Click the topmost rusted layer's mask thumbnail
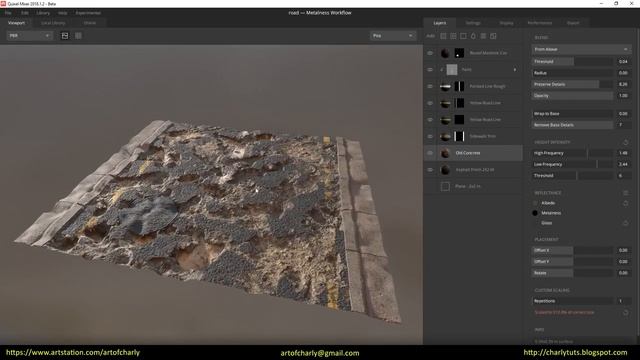Image resolution: width=640 pixels, height=360 pixels. click(x=459, y=53)
